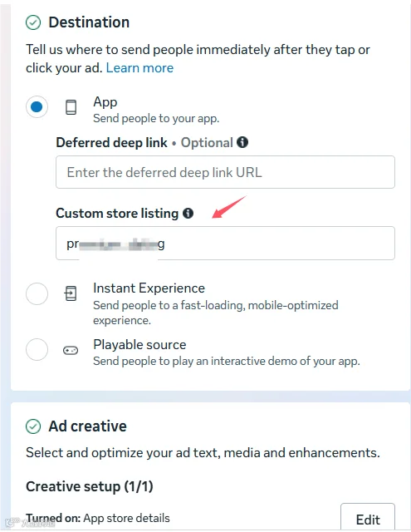Click the phone icon beside App
411x532 pixels.
pos(71,107)
